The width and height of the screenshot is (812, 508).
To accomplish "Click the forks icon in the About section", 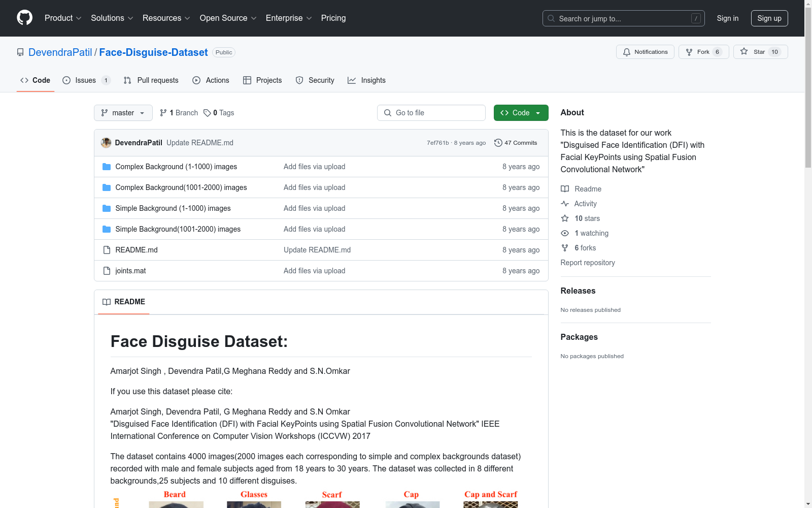I will click(x=565, y=248).
